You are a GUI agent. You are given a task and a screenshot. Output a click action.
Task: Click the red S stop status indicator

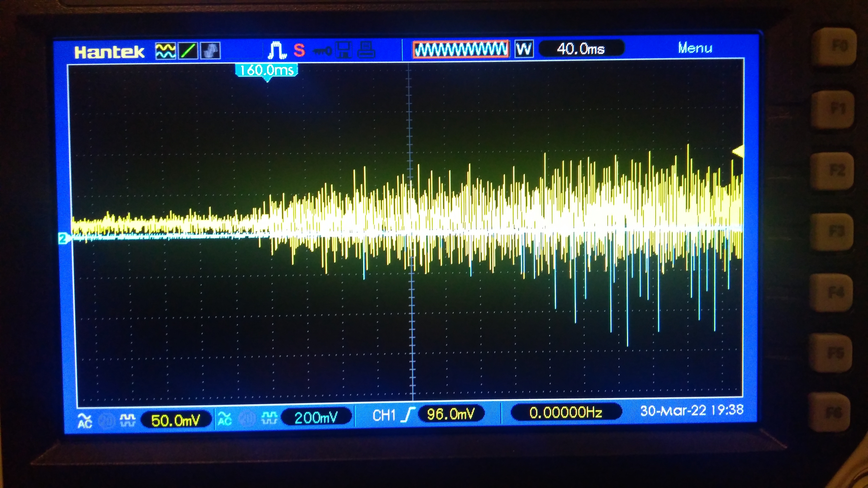click(x=299, y=50)
